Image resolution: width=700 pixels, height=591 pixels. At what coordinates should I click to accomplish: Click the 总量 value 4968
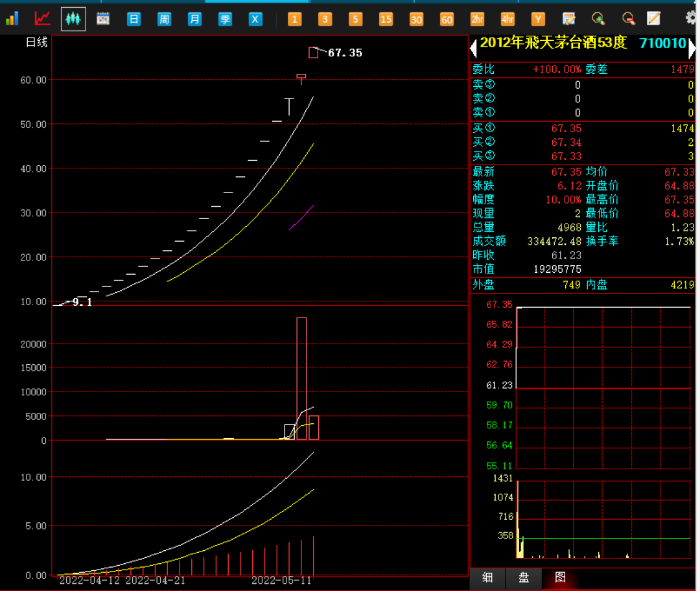569,227
